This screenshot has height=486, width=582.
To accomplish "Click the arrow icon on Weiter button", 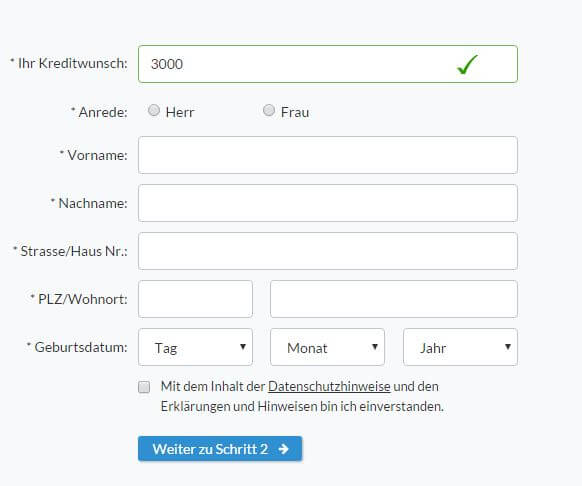I will click(284, 449).
